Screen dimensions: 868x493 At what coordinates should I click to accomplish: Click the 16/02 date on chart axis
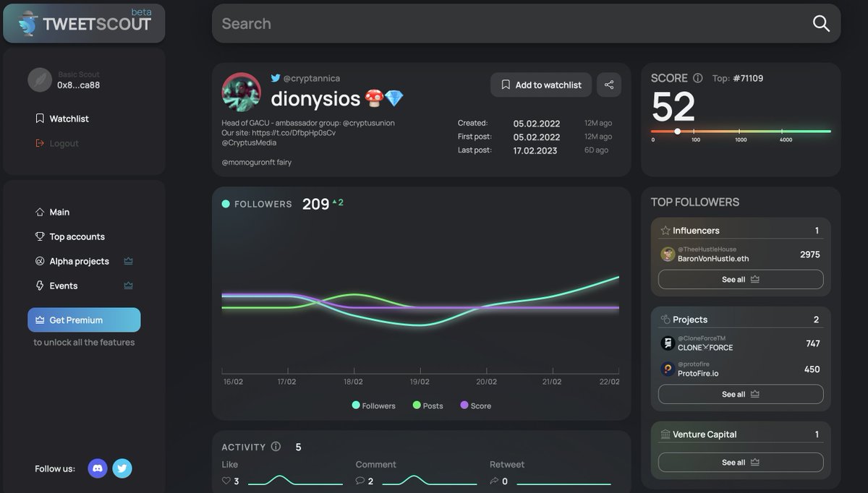click(233, 382)
